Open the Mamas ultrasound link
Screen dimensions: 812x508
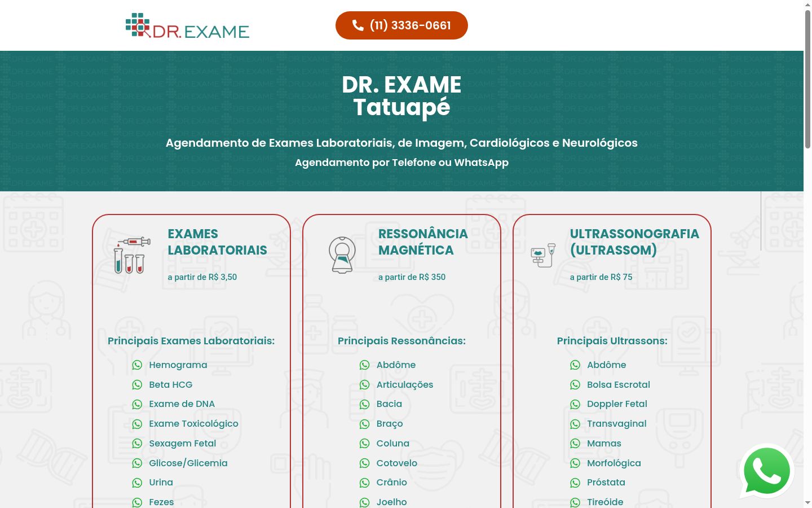coord(604,444)
